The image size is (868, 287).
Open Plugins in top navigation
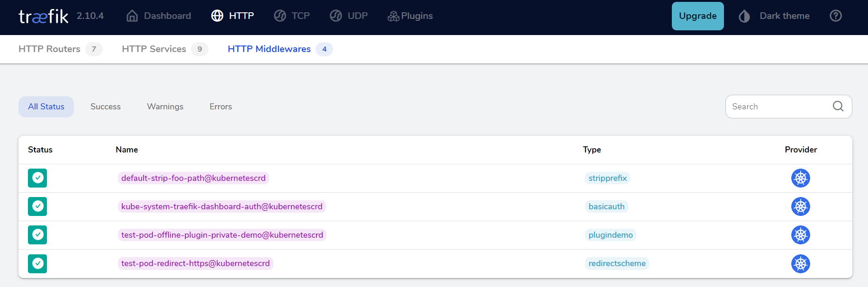pyautogui.click(x=417, y=16)
